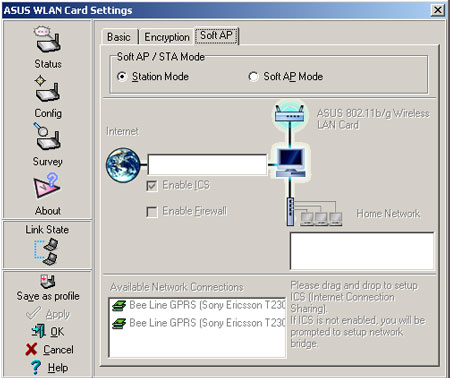
Task: Click the Home Network white list box
Action: click(362, 251)
